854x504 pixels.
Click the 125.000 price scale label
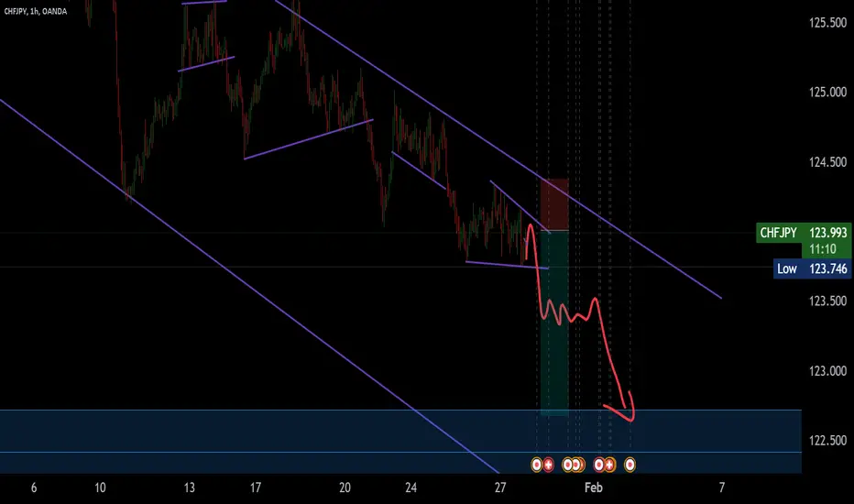[x=827, y=92]
